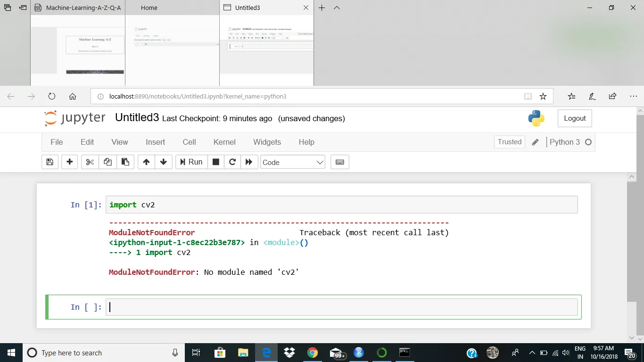Open the Help menu
The width and height of the screenshot is (644, 362).
(306, 142)
